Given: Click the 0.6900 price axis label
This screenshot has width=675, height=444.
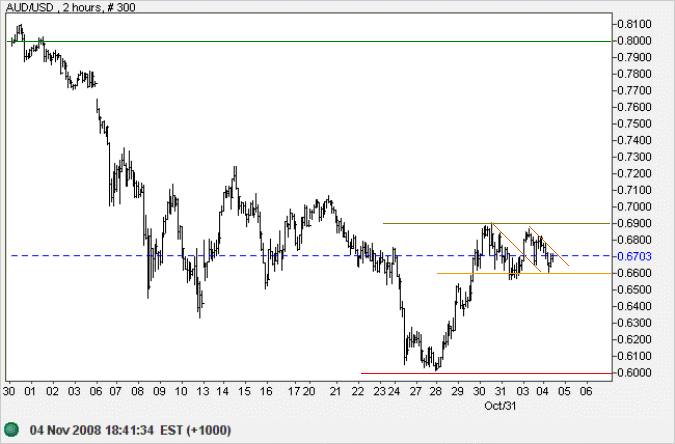Looking at the screenshot, I should tap(634, 224).
